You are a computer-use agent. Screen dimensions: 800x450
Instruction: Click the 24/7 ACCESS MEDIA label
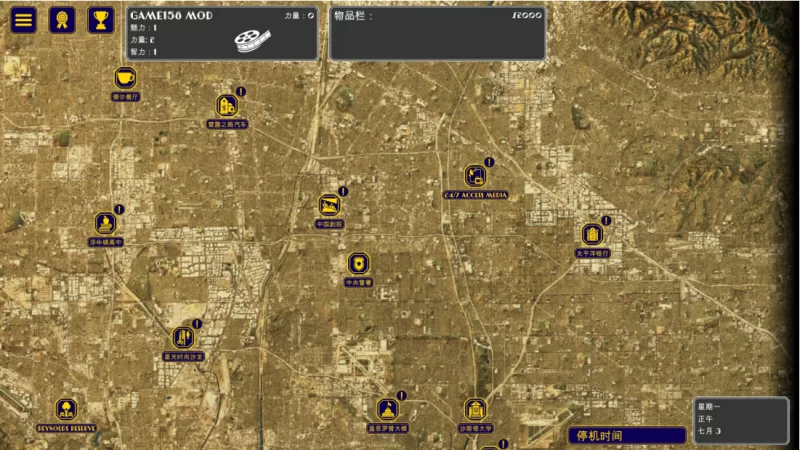tap(475, 195)
